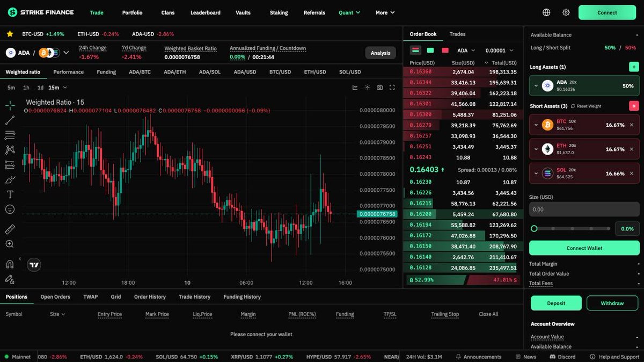Open chart settings gear icon

pos(368,88)
